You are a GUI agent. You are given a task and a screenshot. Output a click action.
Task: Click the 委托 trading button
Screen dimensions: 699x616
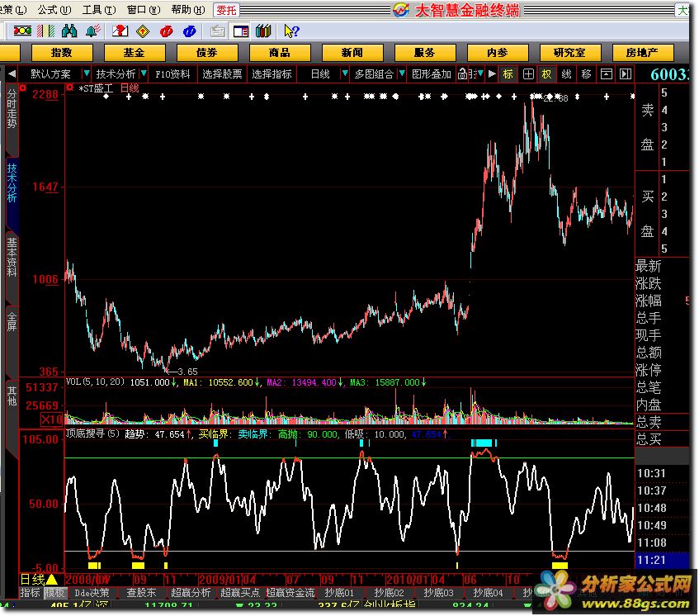pyautogui.click(x=226, y=10)
